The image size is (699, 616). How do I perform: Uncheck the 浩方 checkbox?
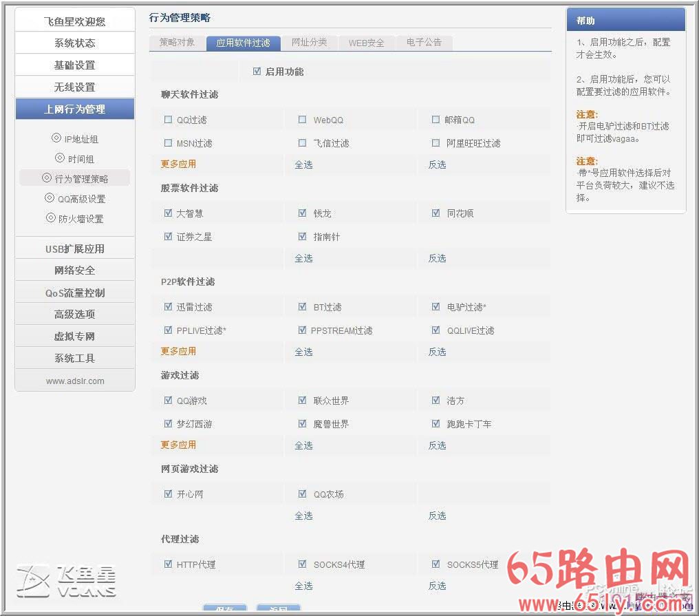point(436,400)
